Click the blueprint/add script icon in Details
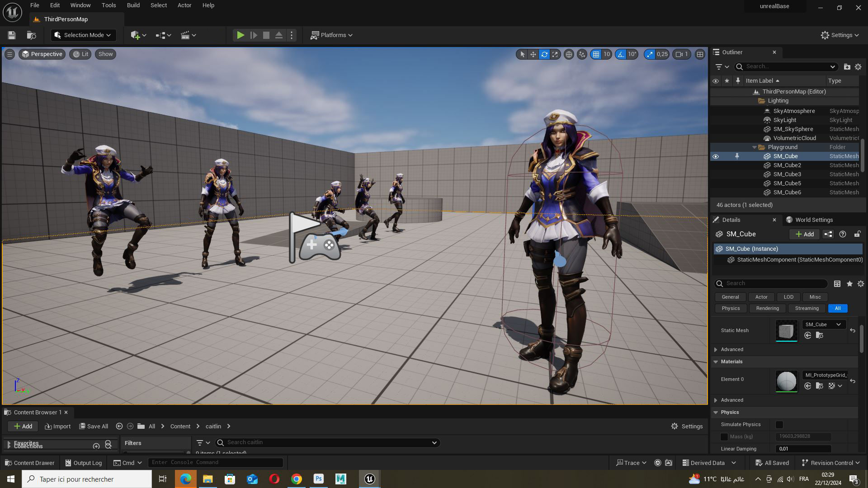 828,234
